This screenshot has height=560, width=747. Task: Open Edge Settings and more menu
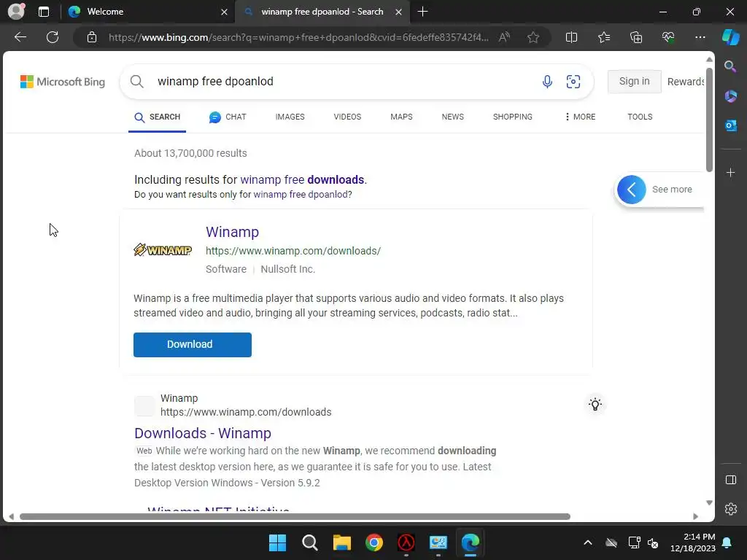[700, 37]
